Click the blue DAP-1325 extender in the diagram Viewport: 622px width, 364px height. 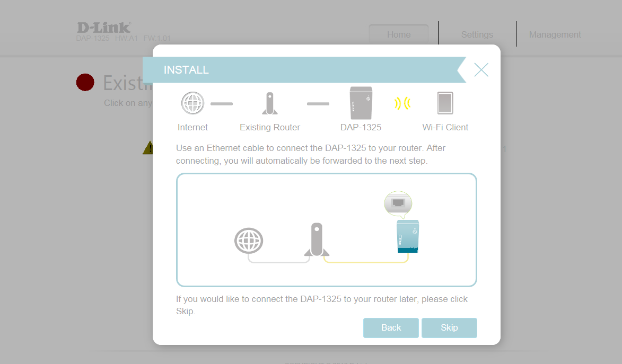point(408,236)
